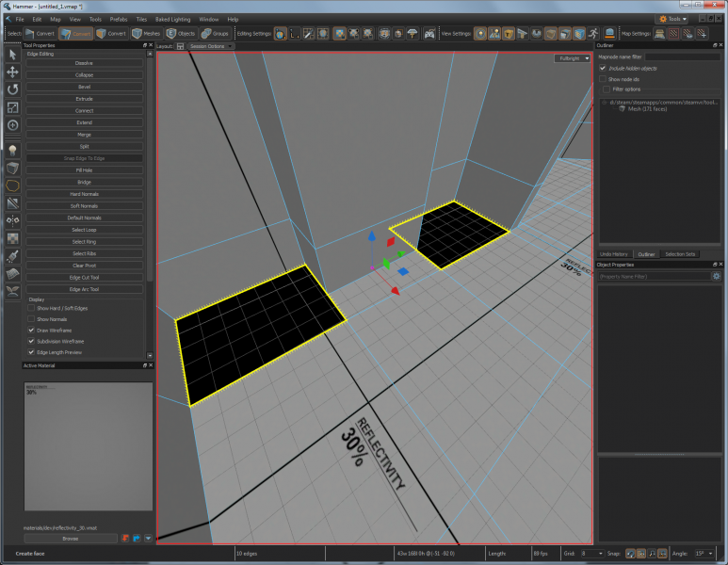Click the Browse material button

point(70,539)
